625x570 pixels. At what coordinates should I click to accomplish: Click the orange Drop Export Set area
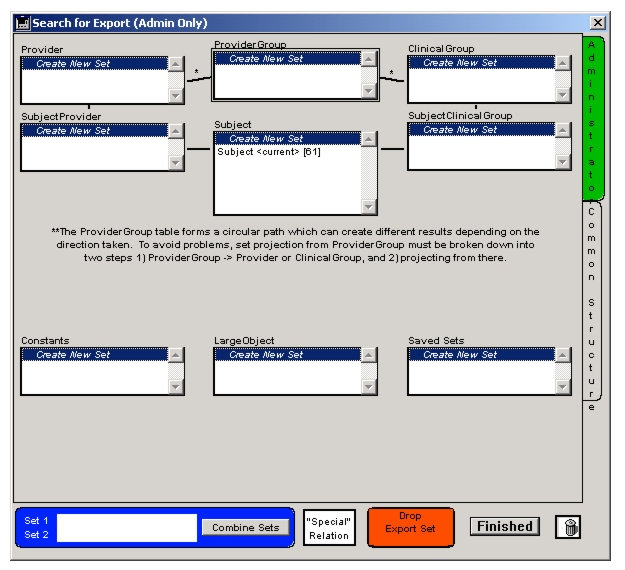(410, 527)
